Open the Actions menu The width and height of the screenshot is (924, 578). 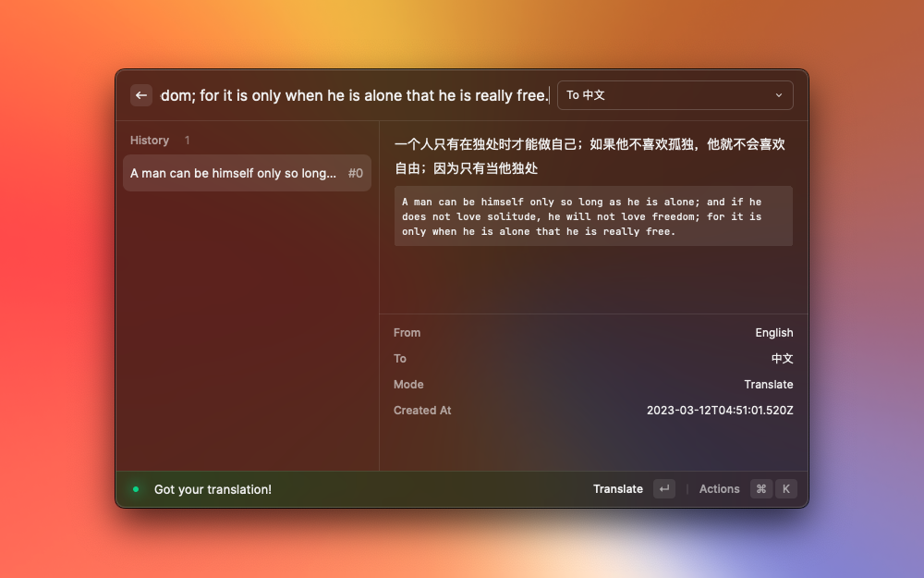pos(719,488)
